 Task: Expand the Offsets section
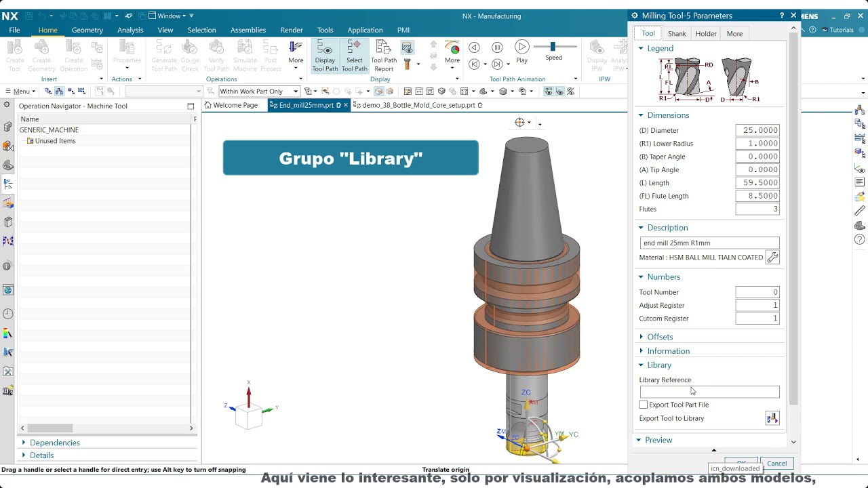pos(641,337)
